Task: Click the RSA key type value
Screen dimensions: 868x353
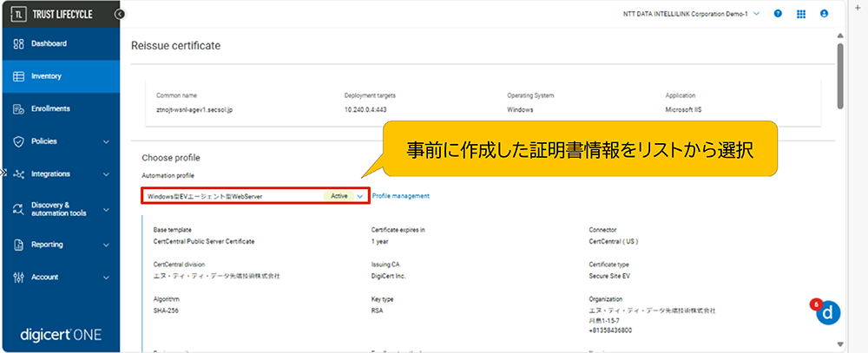Action: click(377, 311)
